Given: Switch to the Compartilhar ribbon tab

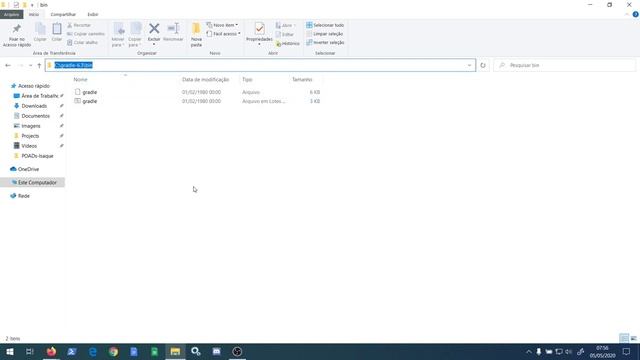Looking at the screenshot, I should (63, 14).
